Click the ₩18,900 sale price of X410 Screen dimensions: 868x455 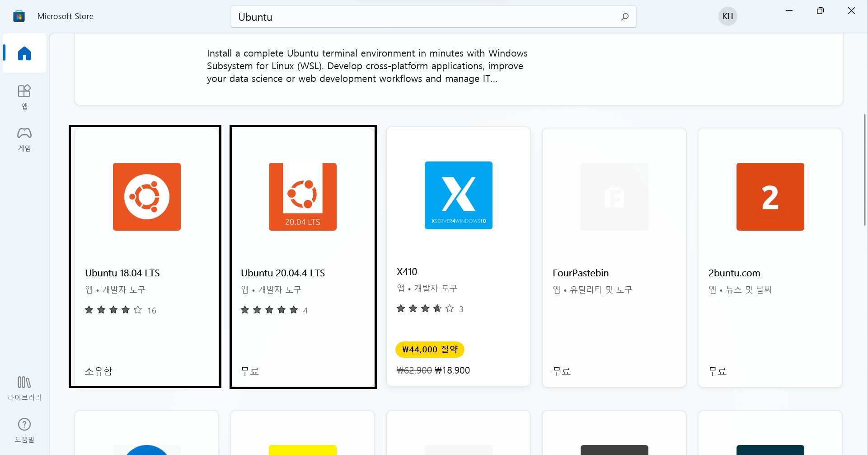coord(452,370)
